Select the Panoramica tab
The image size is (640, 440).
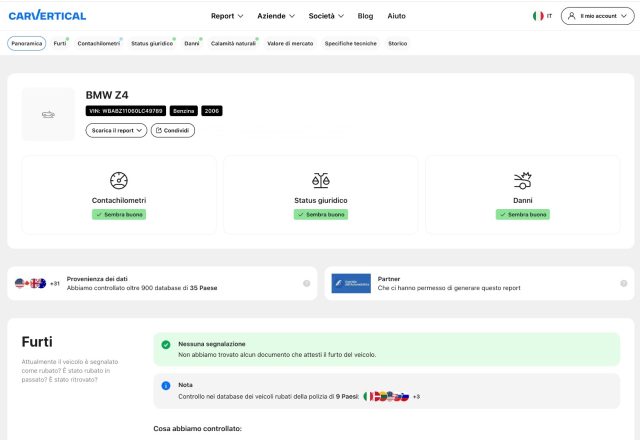click(27, 43)
